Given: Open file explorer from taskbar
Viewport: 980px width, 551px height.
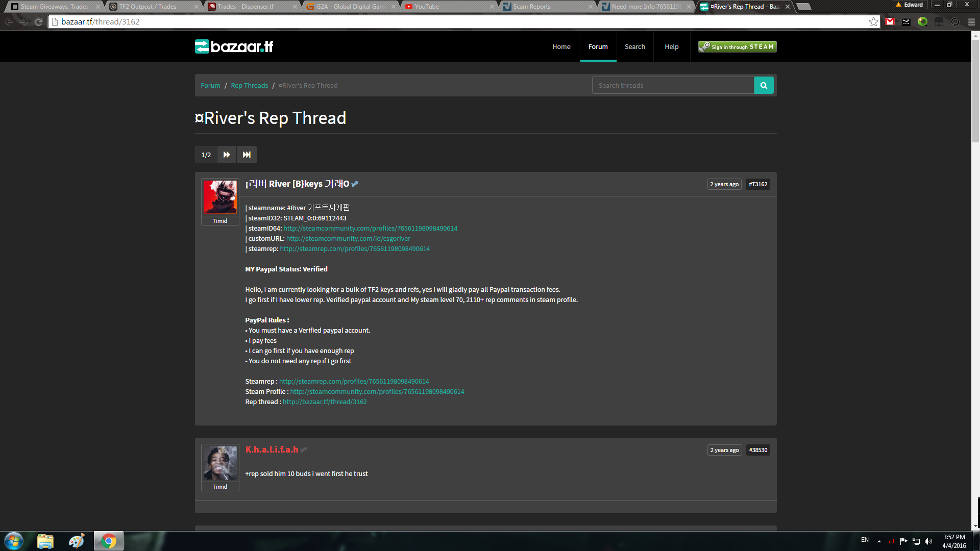Looking at the screenshot, I should [45, 541].
